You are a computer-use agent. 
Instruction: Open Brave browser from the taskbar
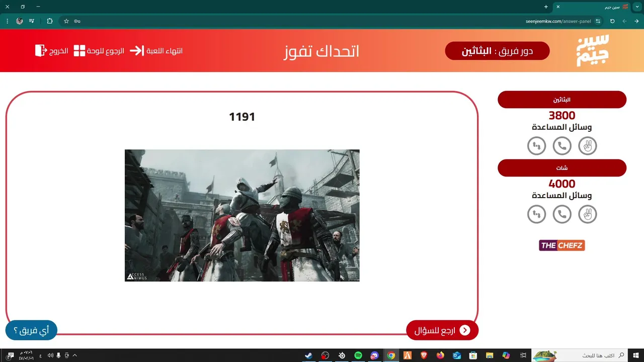(424, 355)
